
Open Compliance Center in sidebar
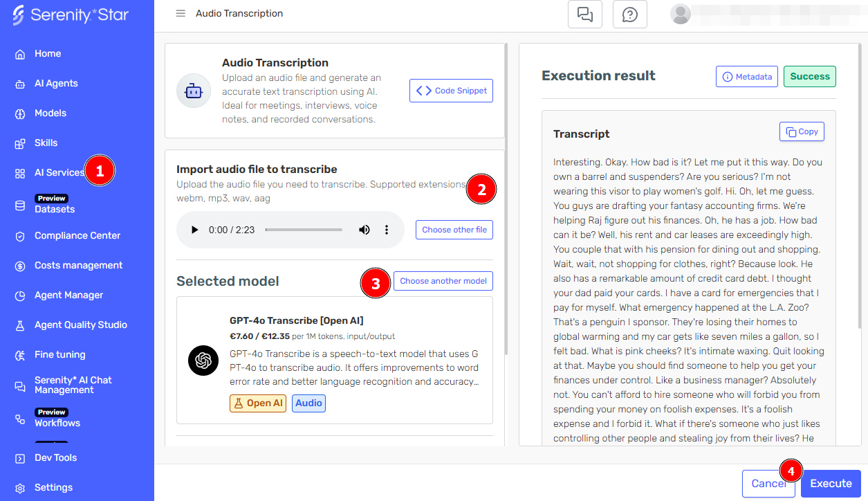click(77, 236)
